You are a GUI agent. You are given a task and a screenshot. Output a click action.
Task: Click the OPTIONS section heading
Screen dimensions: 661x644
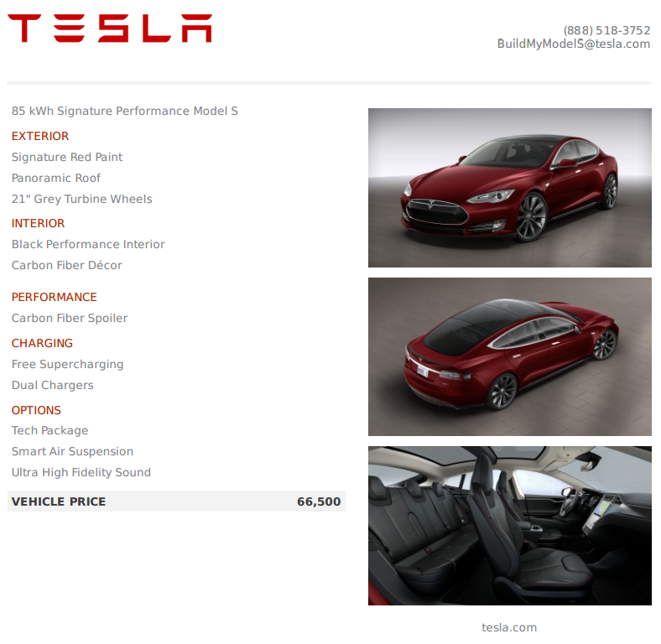36,410
